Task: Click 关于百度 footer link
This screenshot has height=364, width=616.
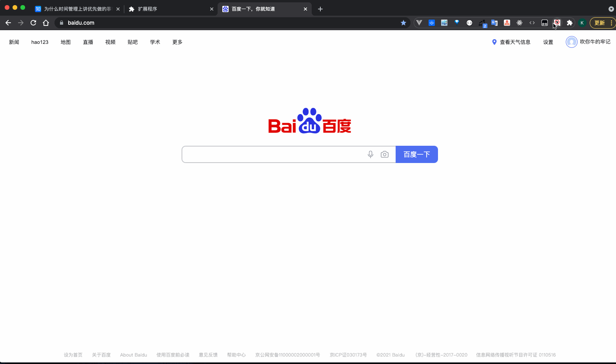Action: [102, 355]
